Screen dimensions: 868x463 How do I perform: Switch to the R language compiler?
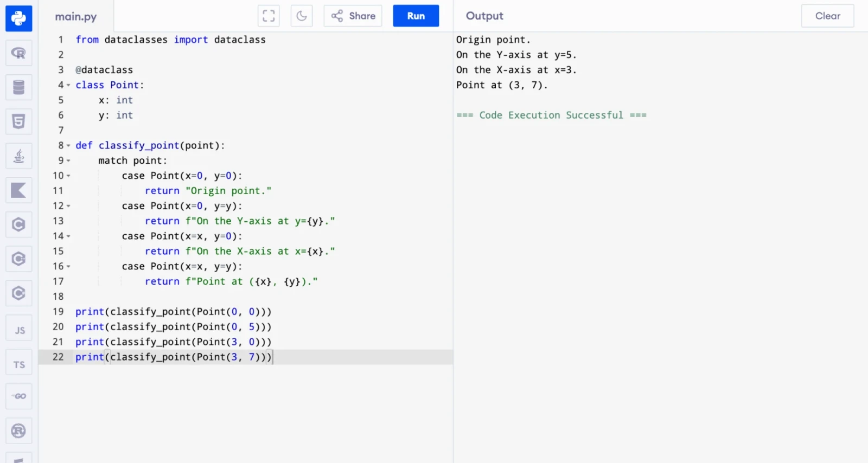(18, 53)
